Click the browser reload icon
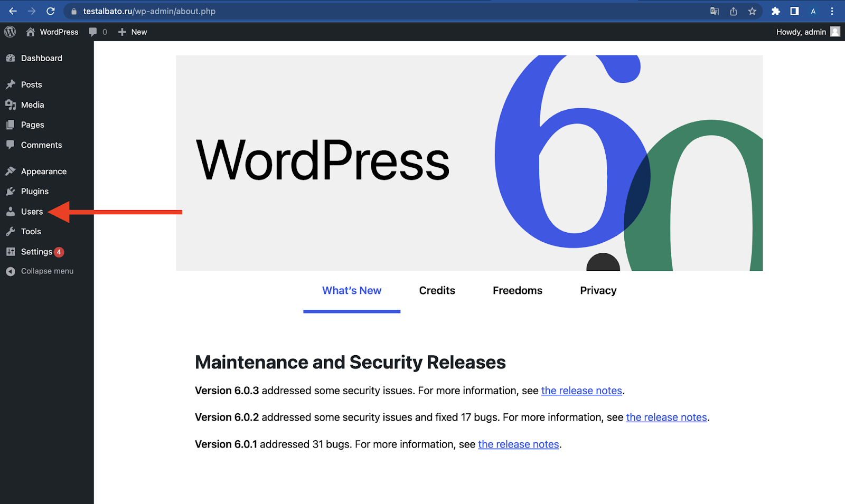Viewport: 845px width, 504px height. (x=51, y=11)
